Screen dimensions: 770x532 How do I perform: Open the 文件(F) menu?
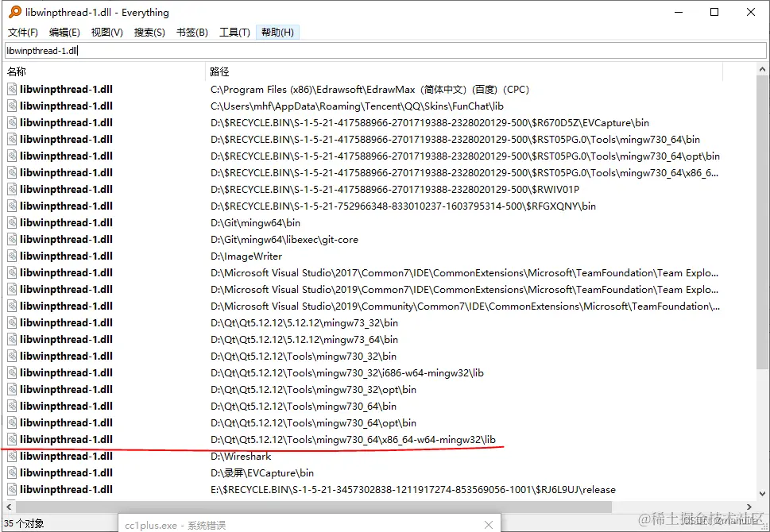coord(22,33)
